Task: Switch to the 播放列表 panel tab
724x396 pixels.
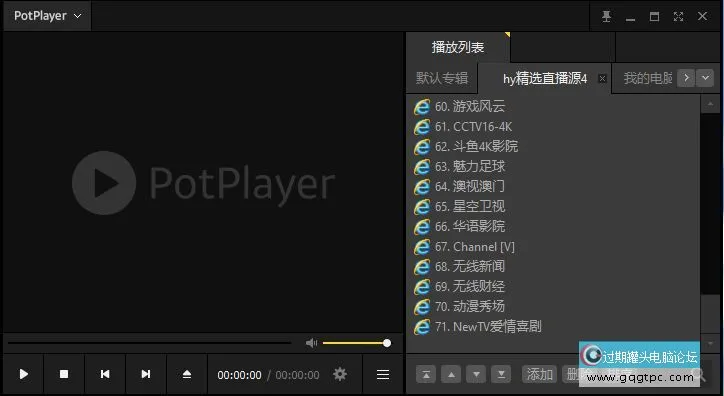Action: tap(458, 47)
